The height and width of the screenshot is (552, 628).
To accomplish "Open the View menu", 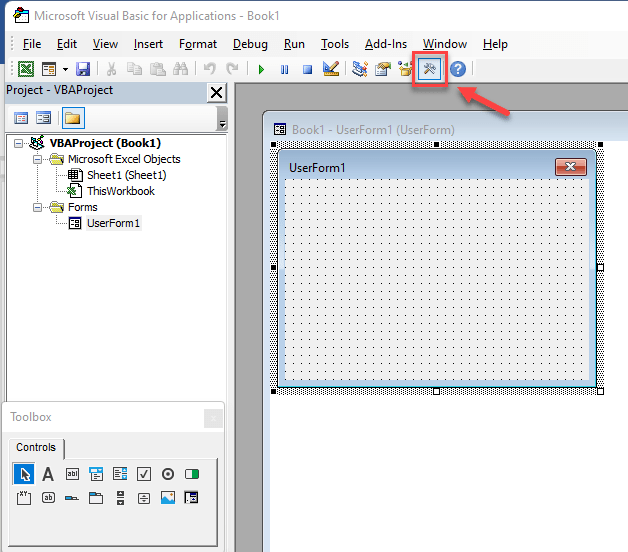I will click(105, 44).
